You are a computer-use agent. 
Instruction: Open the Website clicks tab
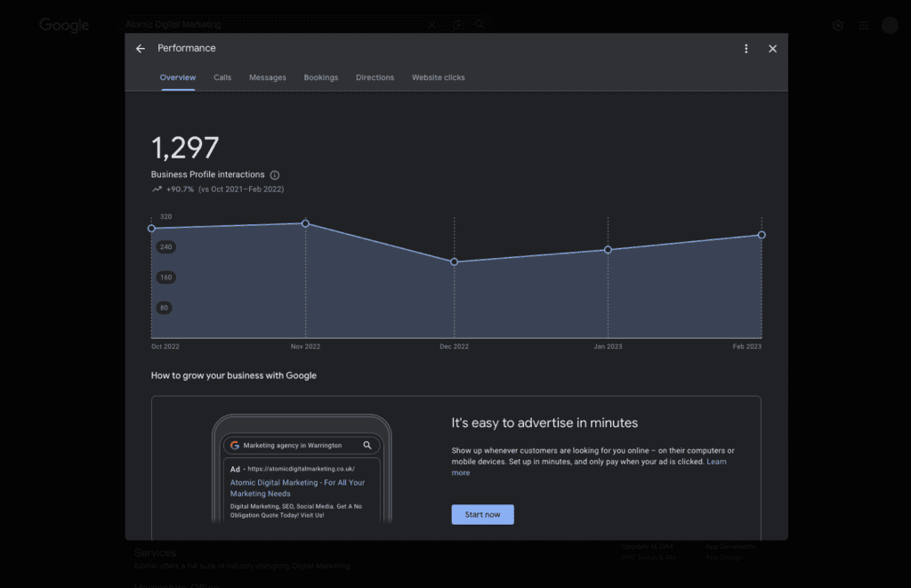point(437,77)
